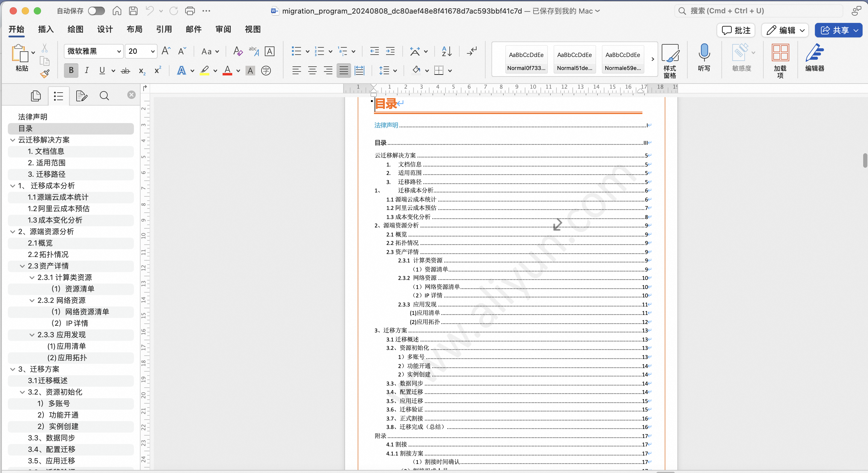
Task: Toggle Italic formatting
Action: (87, 71)
